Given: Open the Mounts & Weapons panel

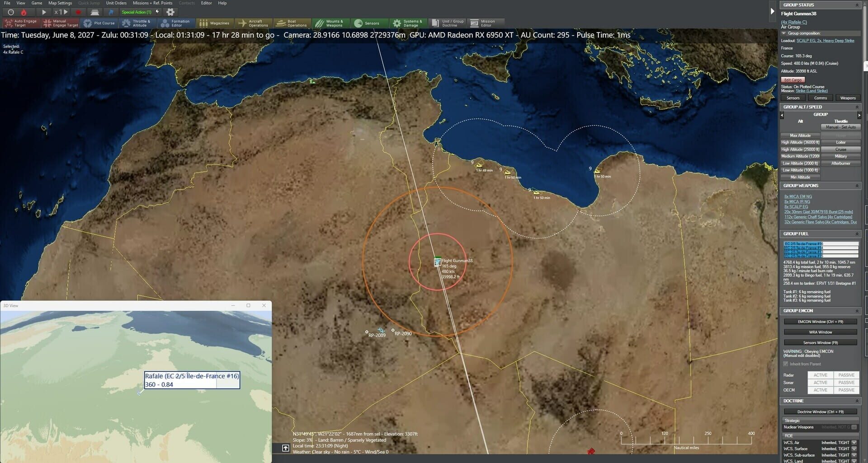Looking at the screenshot, I should click(x=331, y=23).
